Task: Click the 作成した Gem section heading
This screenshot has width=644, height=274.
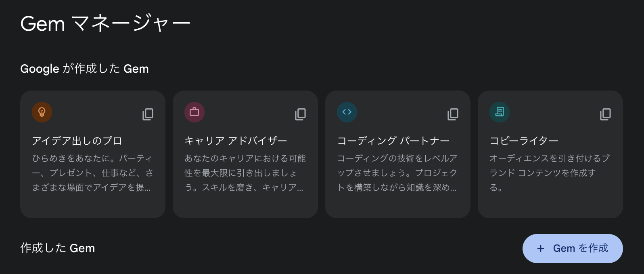Action: [58, 248]
